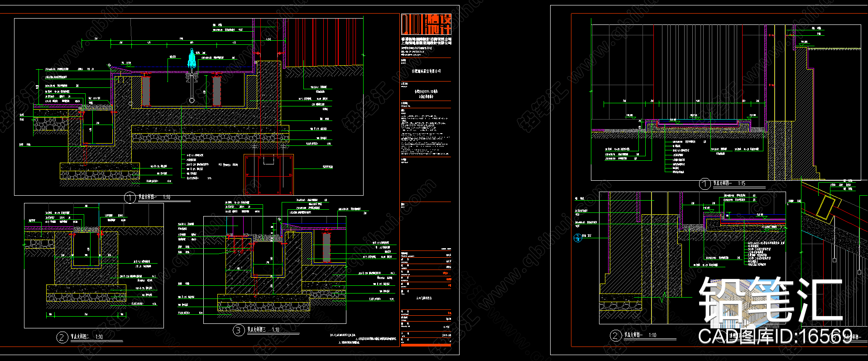The height and width of the screenshot is (361, 868).
Task: Select the 节点大样图一 1:10 title on left sheet
Action: click(x=154, y=197)
